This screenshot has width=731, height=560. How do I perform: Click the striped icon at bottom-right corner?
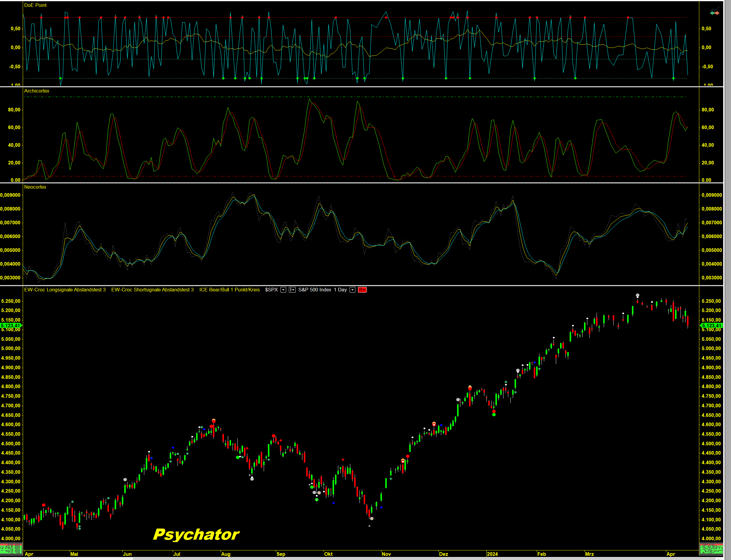point(711,549)
